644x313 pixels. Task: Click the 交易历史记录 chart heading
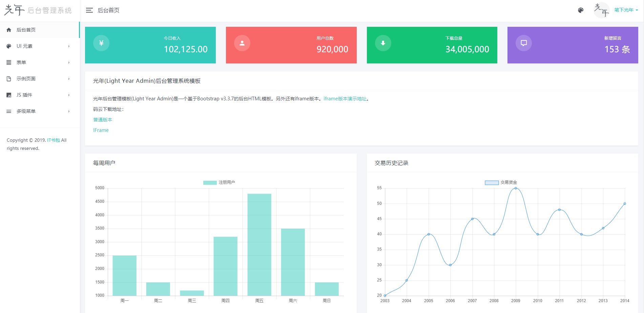tap(391, 163)
